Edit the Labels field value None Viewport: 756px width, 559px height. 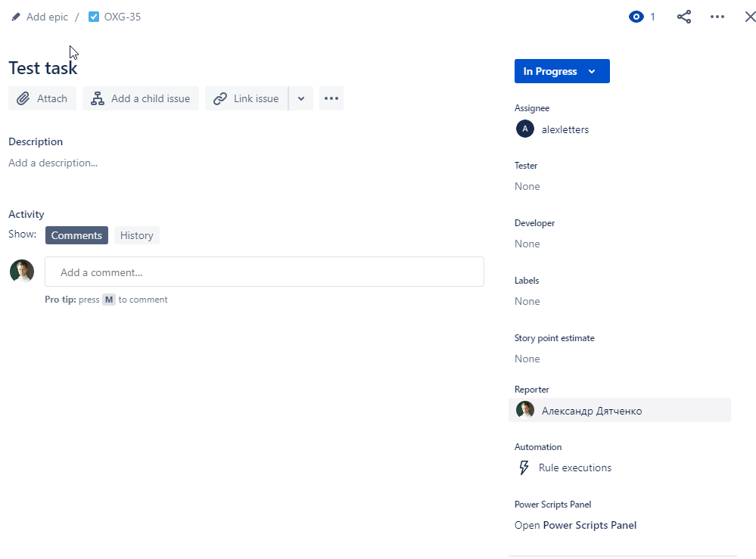coord(527,301)
